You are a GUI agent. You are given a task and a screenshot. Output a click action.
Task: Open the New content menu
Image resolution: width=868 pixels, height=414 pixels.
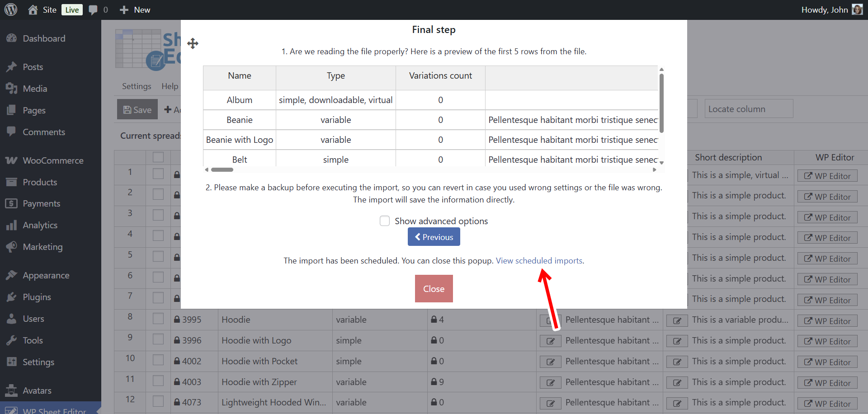(135, 9)
